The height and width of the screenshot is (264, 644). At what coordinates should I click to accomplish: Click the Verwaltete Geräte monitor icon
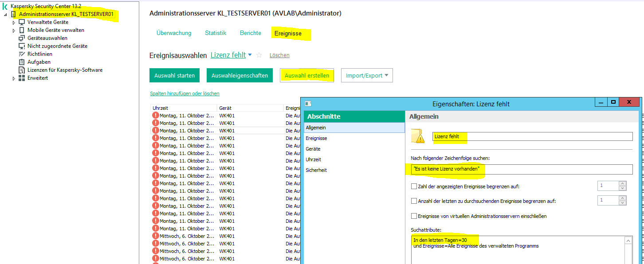tap(22, 22)
